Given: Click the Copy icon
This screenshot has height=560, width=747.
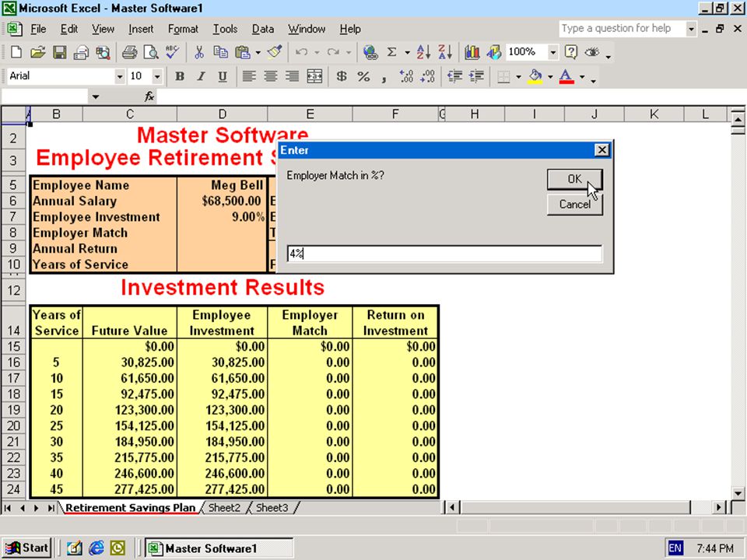Looking at the screenshot, I should coord(220,52).
